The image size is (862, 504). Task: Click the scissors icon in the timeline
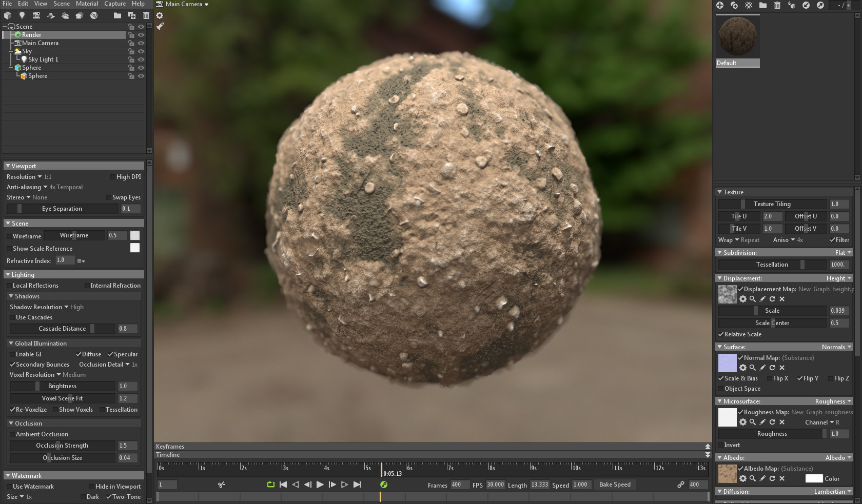click(x=222, y=484)
